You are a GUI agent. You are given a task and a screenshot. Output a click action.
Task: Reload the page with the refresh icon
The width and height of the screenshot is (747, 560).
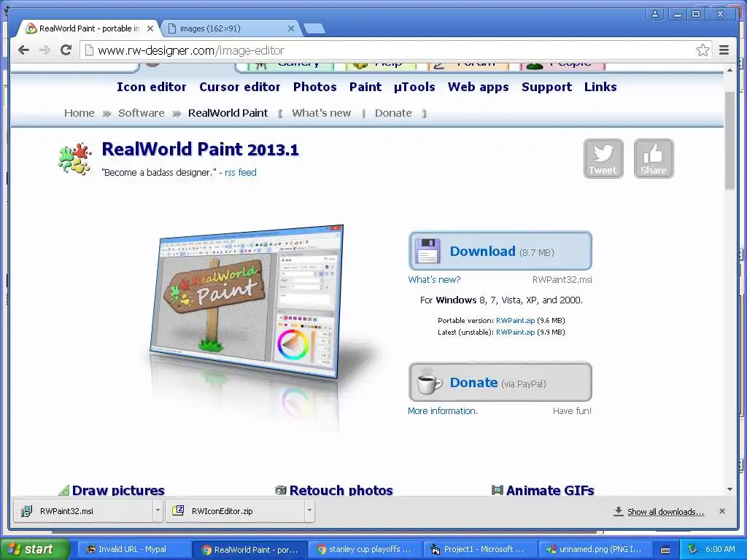[66, 50]
